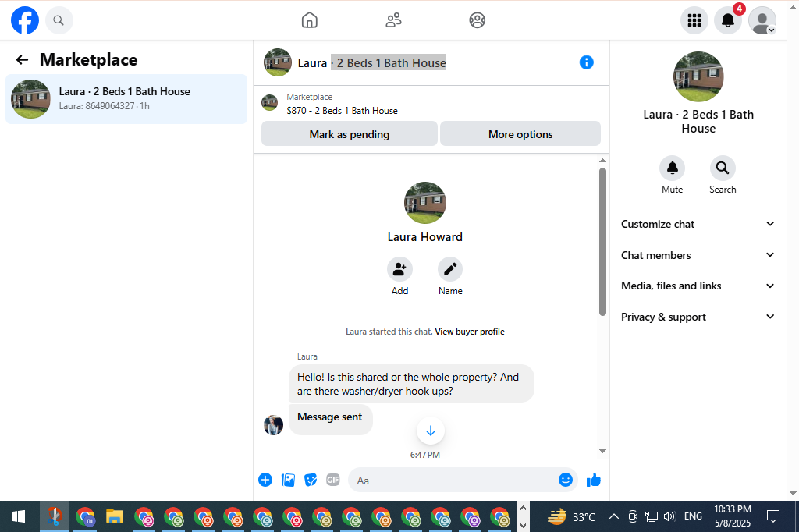The image size is (799, 532).
Task: Click the back arrow beside Marketplace
Action: point(22,60)
